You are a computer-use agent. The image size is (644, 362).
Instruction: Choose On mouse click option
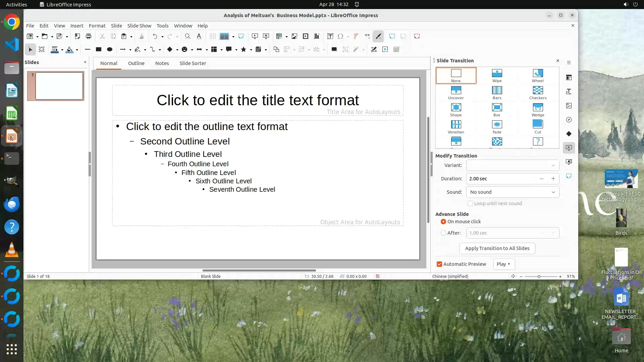tap(443, 222)
